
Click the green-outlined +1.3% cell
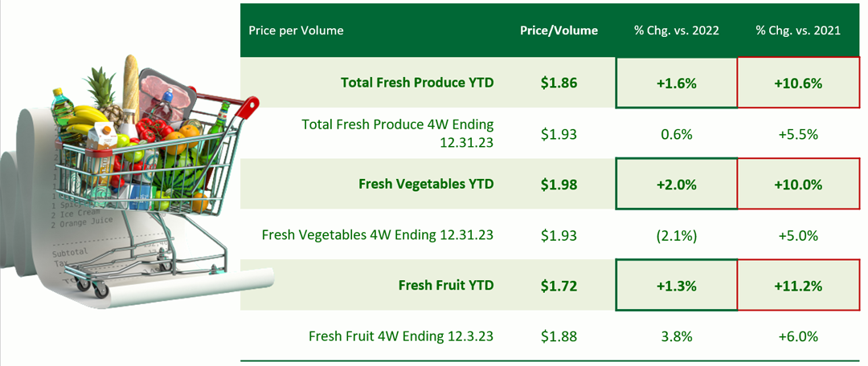click(676, 285)
